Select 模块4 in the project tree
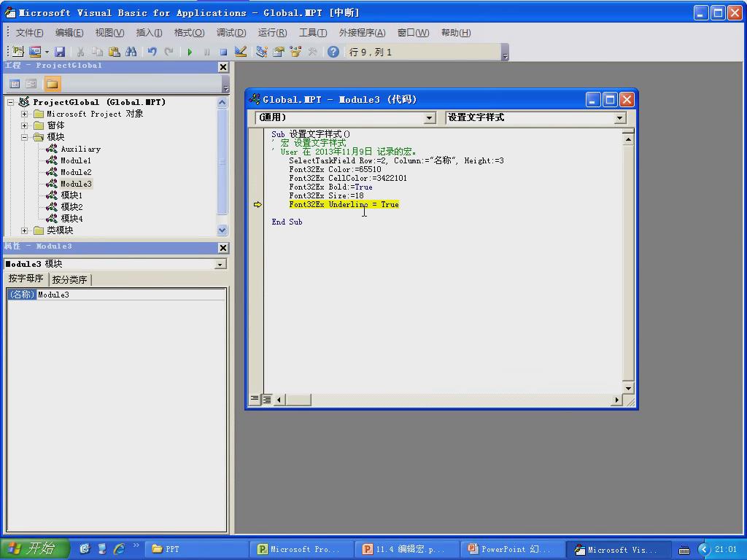 (x=71, y=219)
